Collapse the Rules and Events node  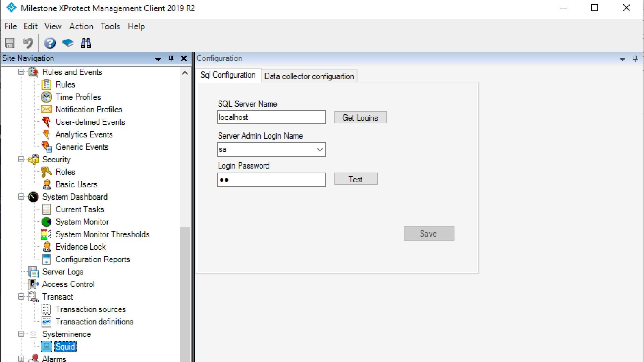click(x=21, y=72)
